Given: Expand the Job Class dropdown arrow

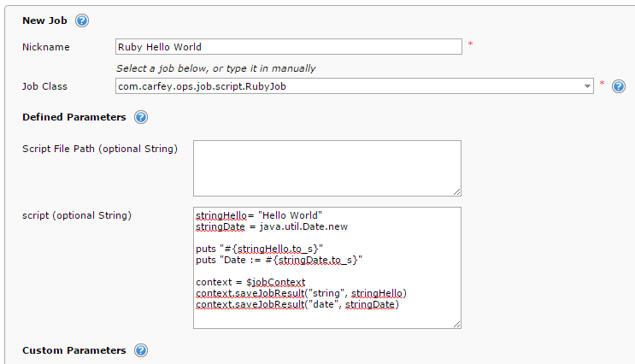Looking at the screenshot, I should pyautogui.click(x=587, y=86).
